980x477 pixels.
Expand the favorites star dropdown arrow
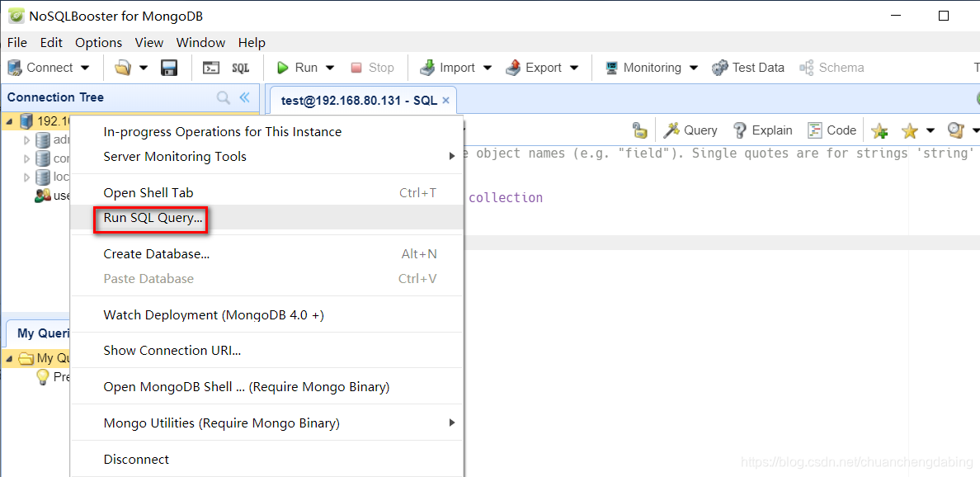pos(930,130)
